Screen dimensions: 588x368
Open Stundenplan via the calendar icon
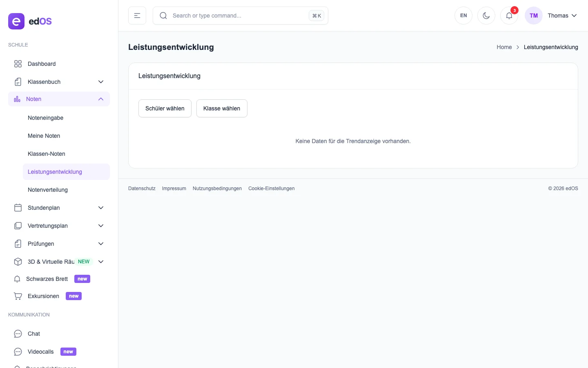pos(18,208)
